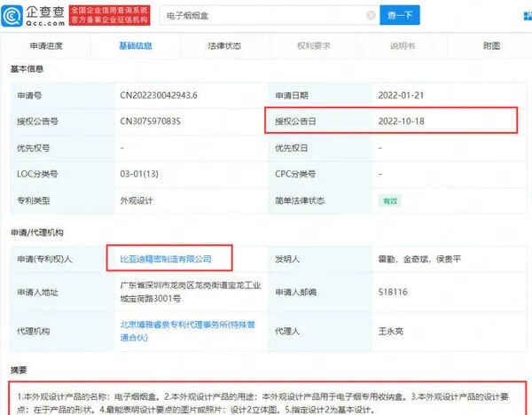The width and height of the screenshot is (532, 415).
Task: Click LOC classification value 03-01(13)
Action: click(x=139, y=174)
